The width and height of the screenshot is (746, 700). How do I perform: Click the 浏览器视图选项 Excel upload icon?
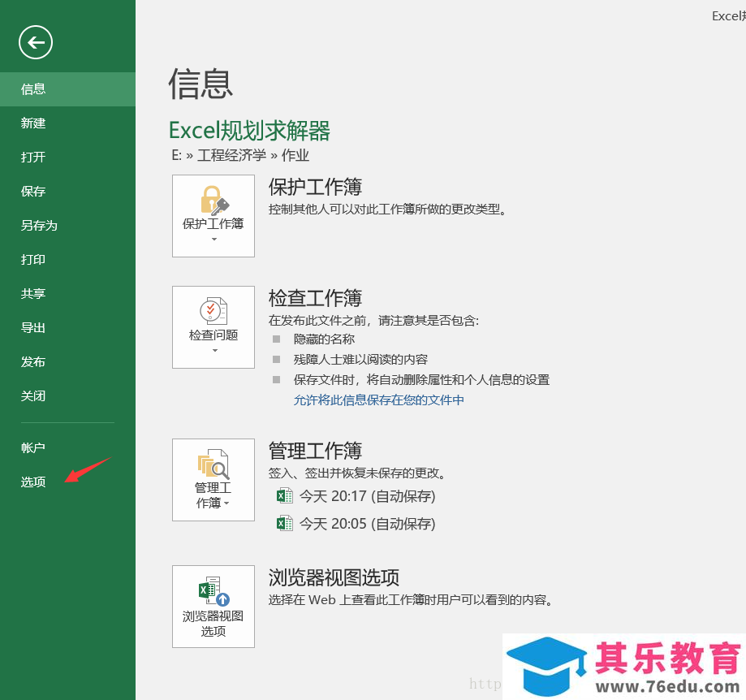(x=214, y=591)
